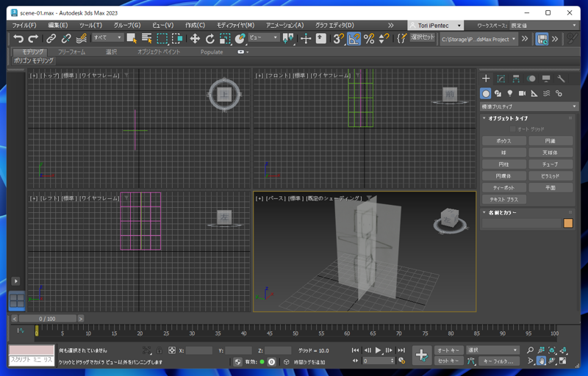Screen dimensions: 588x376
Task: Open the 選択 key mode dropdown
Action: (x=492, y=350)
